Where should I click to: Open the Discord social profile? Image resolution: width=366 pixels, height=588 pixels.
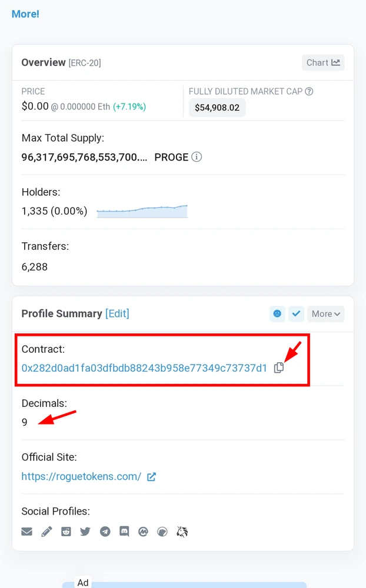coord(124,532)
